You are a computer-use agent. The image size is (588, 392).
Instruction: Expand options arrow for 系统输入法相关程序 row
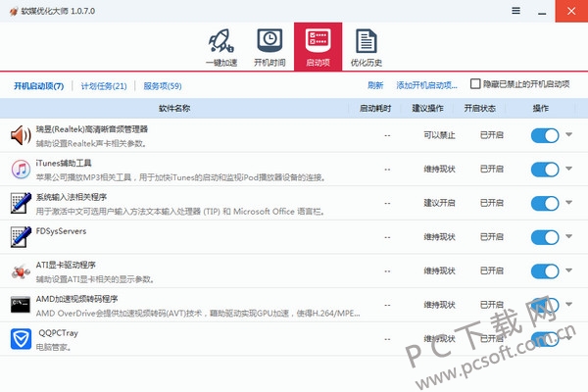point(568,202)
